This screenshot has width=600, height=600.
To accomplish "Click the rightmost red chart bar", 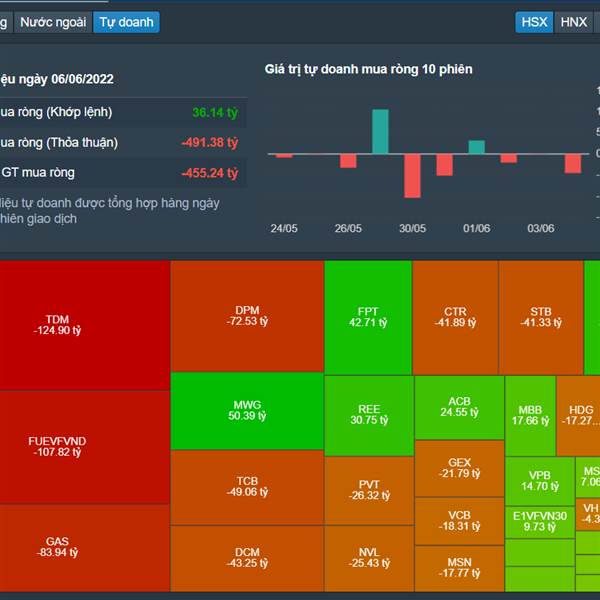I will click(573, 163).
